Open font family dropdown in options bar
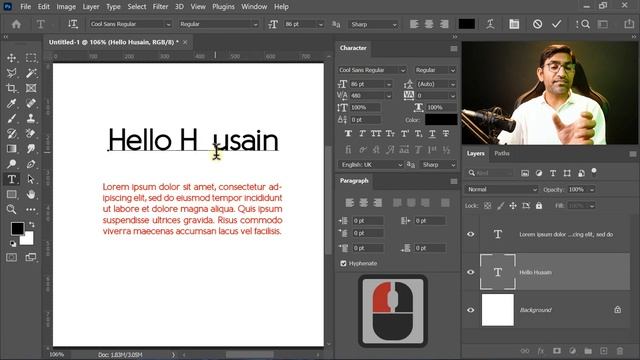Screen dimensions: 640x360 (168, 24)
